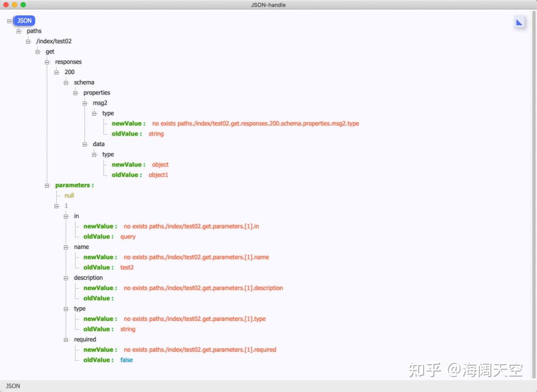Collapse the /index/test02 node
Screen dimensions: 537x392
coord(28,41)
